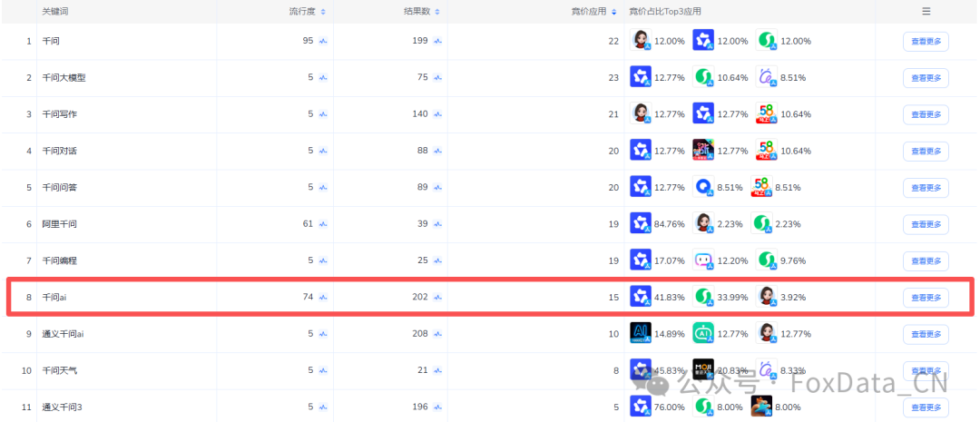Open results trend chart for 千问写作
This screenshot has width=980, height=422.
pyautogui.click(x=437, y=114)
